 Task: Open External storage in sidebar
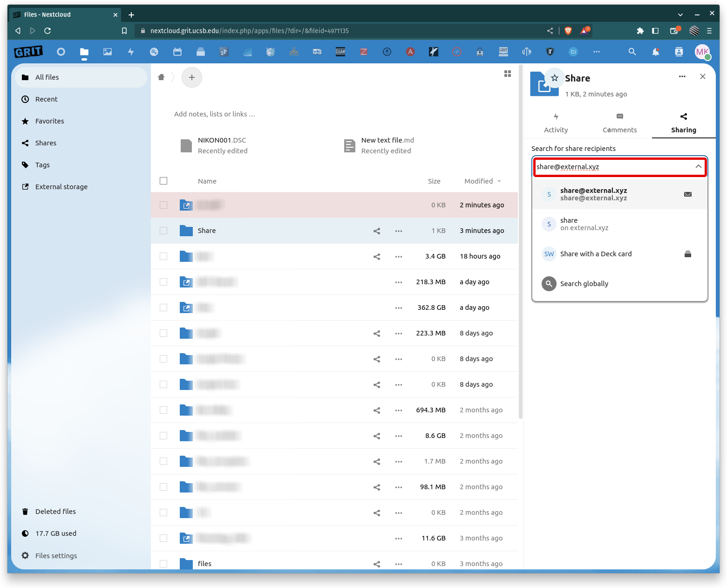81,187
